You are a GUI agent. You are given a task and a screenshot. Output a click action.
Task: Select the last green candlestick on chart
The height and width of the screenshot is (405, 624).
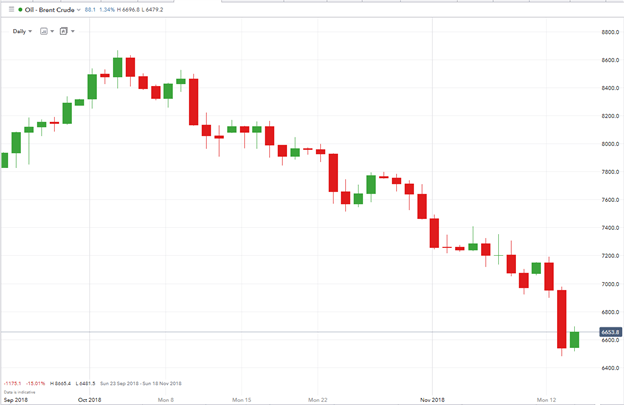coord(574,340)
